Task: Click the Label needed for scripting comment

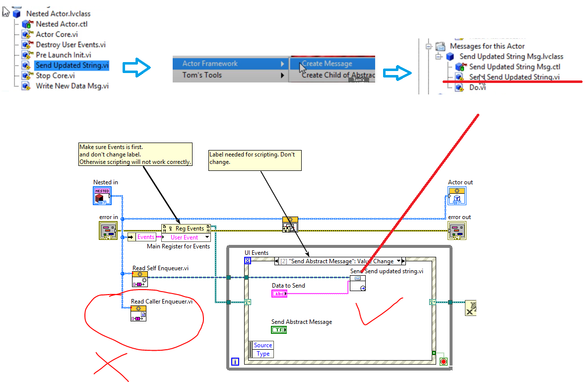Action: 255,160
